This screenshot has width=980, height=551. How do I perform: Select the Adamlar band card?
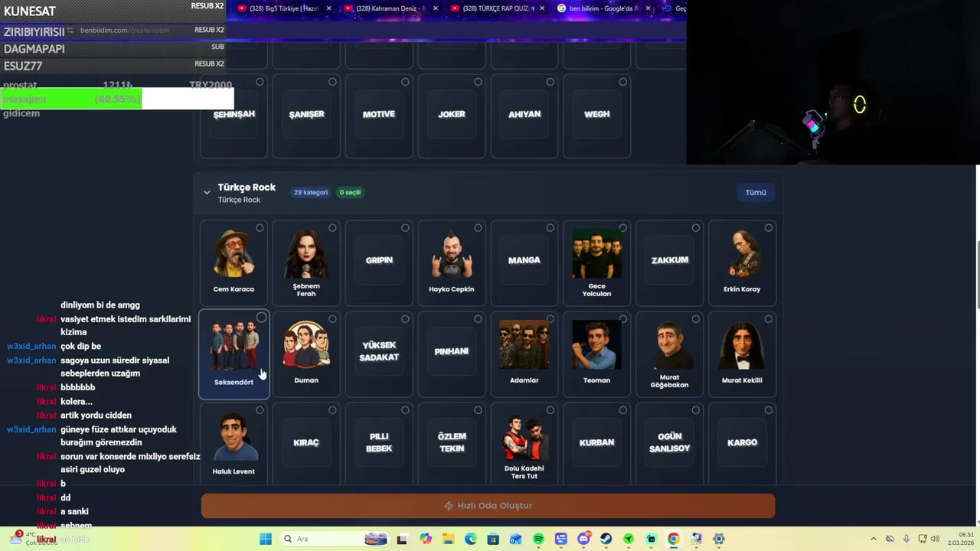(524, 354)
